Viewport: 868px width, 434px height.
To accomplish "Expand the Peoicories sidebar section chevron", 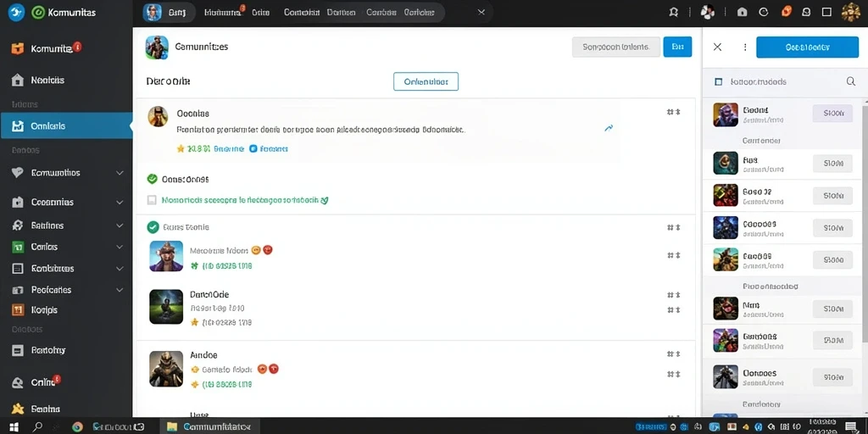I will point(120,290).
